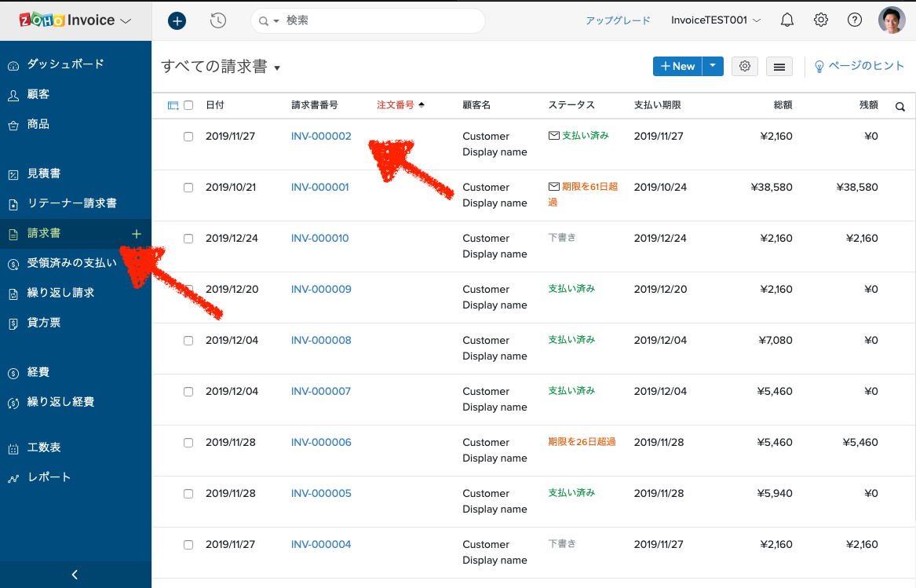Check the INV-000006 row checkbox
The height and width of the screenshot is (588, 916).
coord(188,443)
